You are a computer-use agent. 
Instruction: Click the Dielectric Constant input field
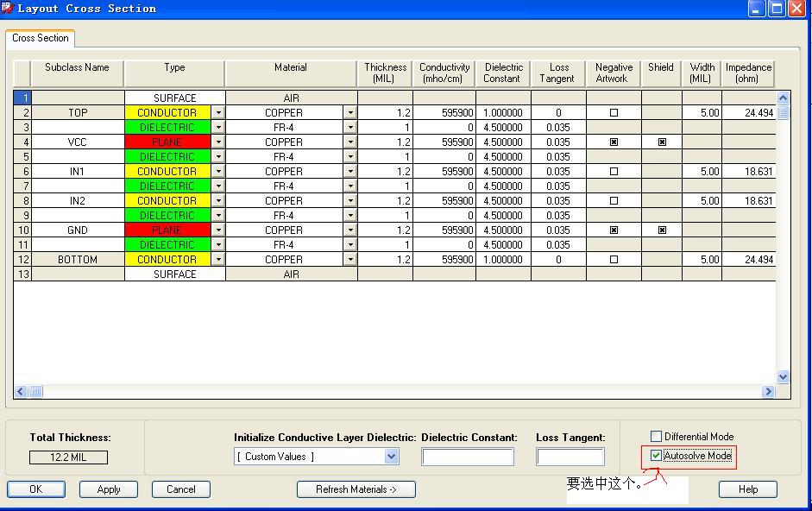click(468, 457)
